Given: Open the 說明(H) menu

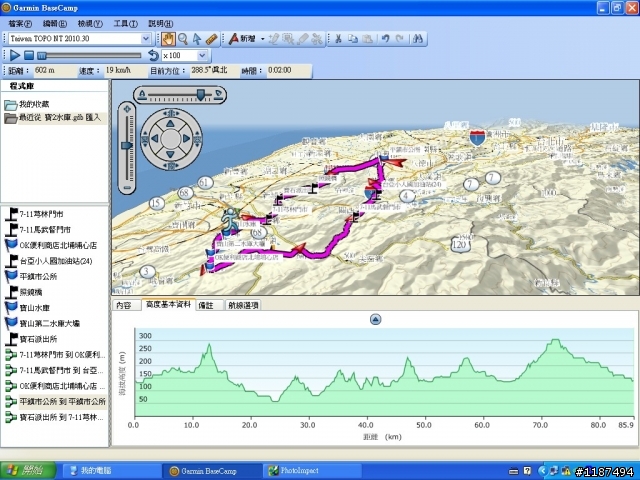Looking at the screenshot, I should [160, 24].
